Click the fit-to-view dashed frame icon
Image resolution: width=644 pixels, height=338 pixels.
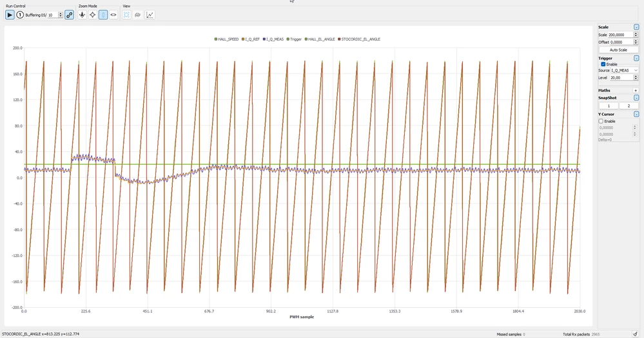(x=126, y=15)
